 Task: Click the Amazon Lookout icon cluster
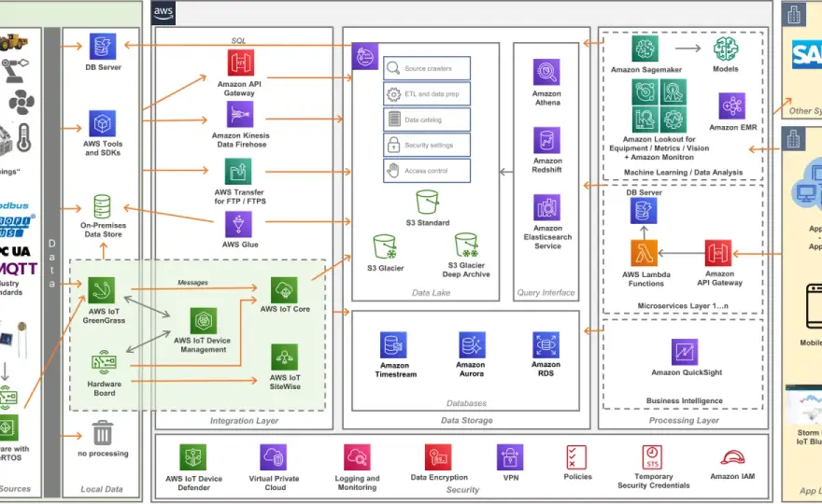[x=659, y=105]
